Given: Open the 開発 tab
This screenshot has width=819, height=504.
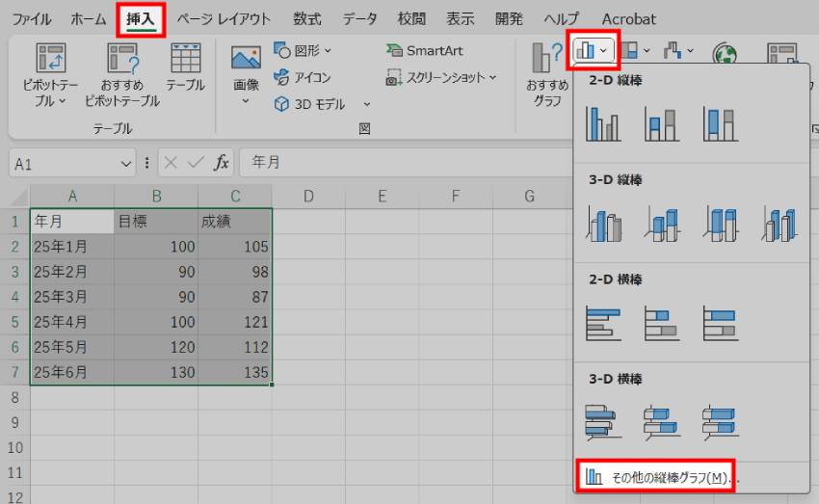Looking at the screenshot, I should pos(509,19).
